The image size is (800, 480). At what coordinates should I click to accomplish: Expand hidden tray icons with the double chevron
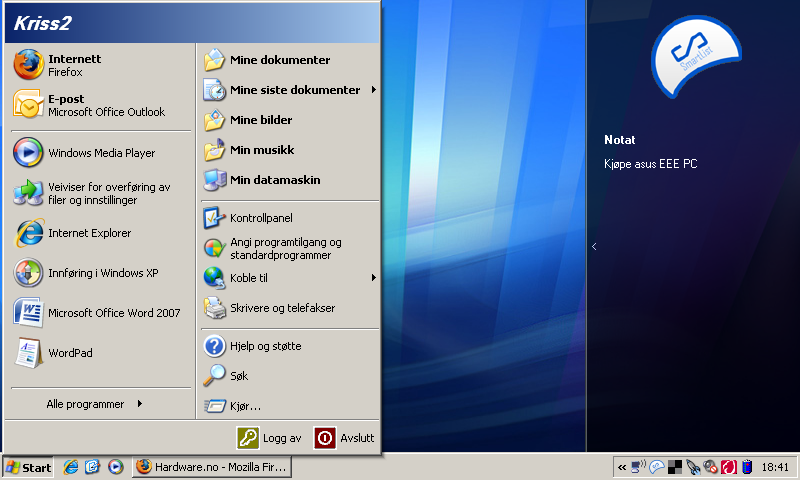[621, 467]
